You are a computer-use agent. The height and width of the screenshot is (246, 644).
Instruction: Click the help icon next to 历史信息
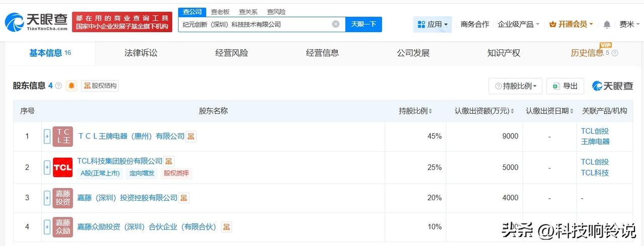tap(614, 53)
